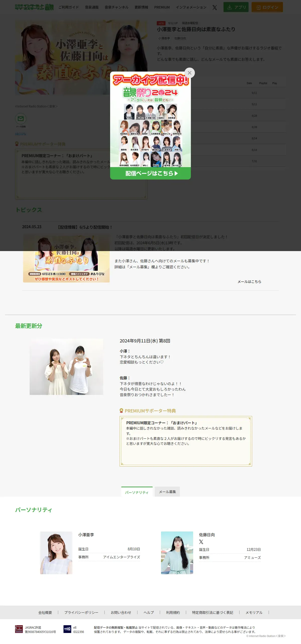
Task: Open ご利用ガイド menu
Action: 68,7
